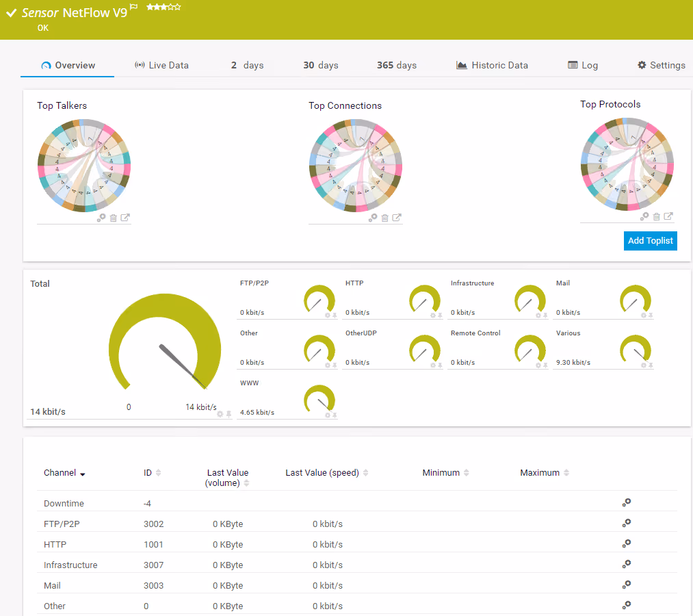The width and height of the screenshot is (693, 616).
Task: Open the Channel column sort dropdown
Action: point(83,473)
